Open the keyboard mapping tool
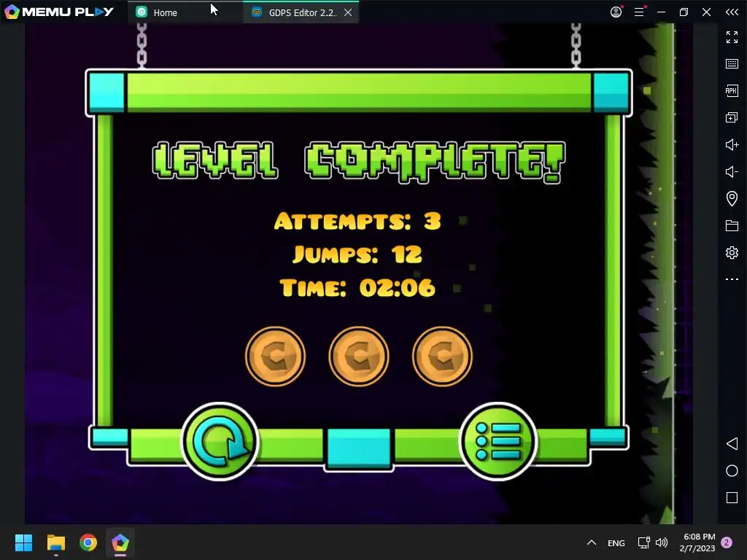This screenshot has height=560, width=747. pyautogui.click(x=732, y=64)
